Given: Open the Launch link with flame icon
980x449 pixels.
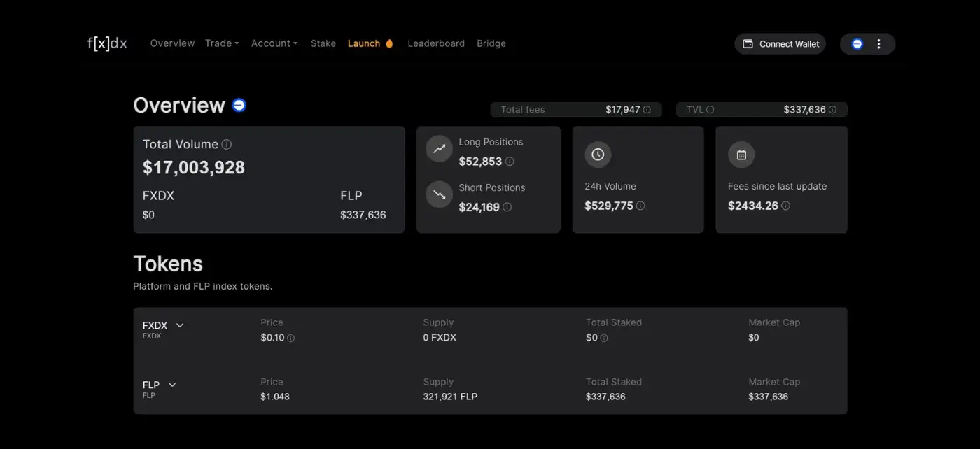Looking at the screenshot, I should point(370,43).
